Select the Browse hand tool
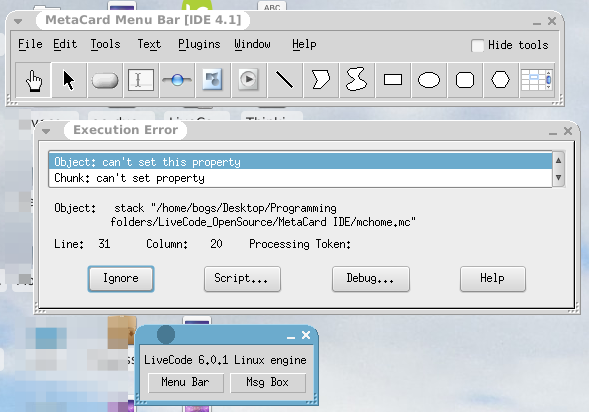589x412 pixels. click(33, 80)
